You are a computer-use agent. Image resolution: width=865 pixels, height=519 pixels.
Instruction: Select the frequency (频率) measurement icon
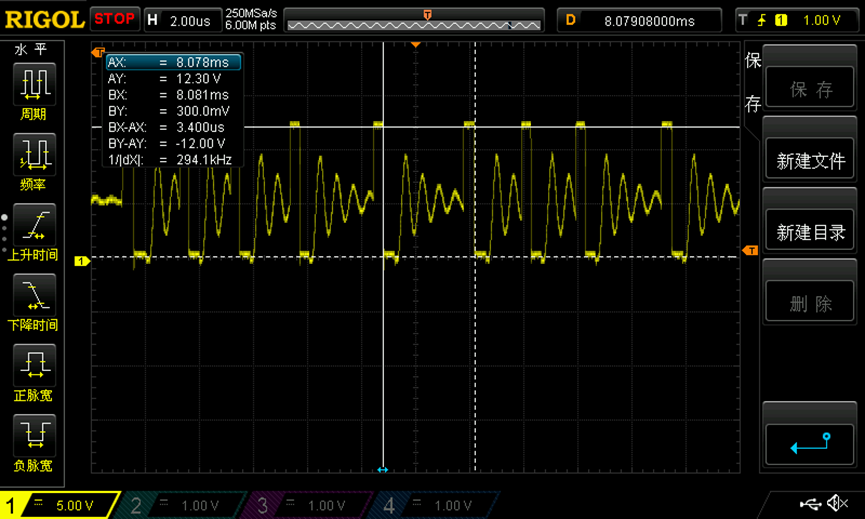34,154
